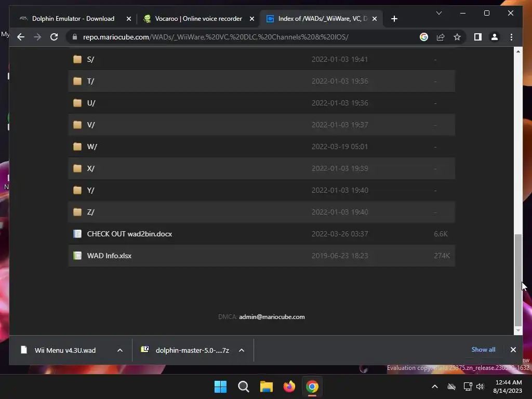
Task: Share this page via share icon
Action: point(441,37)
